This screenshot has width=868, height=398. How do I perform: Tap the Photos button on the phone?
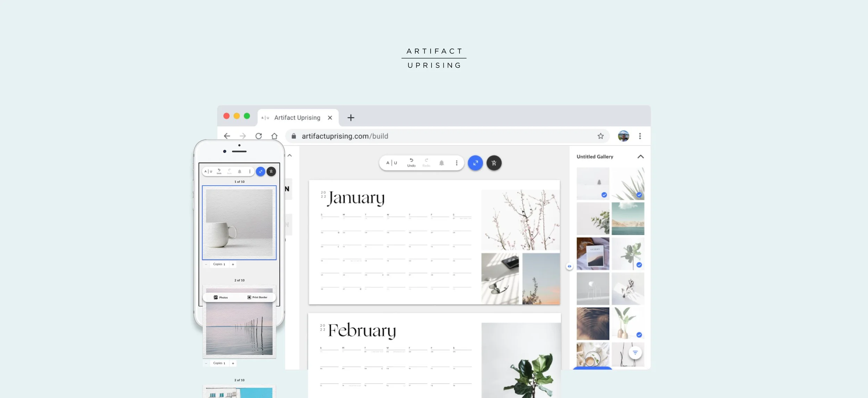pyautogui.click(x=221, y=297)
